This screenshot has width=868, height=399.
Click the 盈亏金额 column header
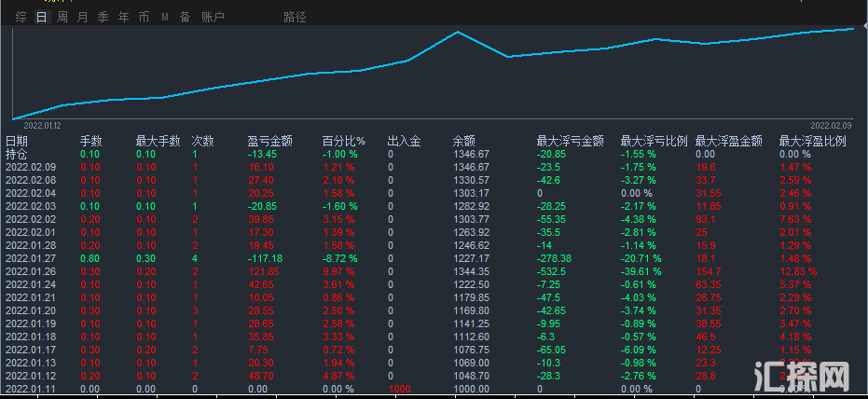coord(269,142)
